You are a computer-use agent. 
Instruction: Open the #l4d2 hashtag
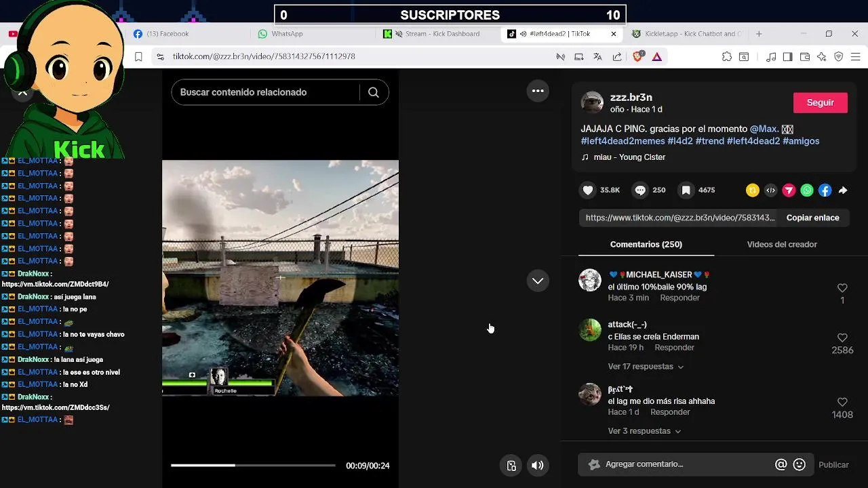pyautogui.click(x=680, y=141)
